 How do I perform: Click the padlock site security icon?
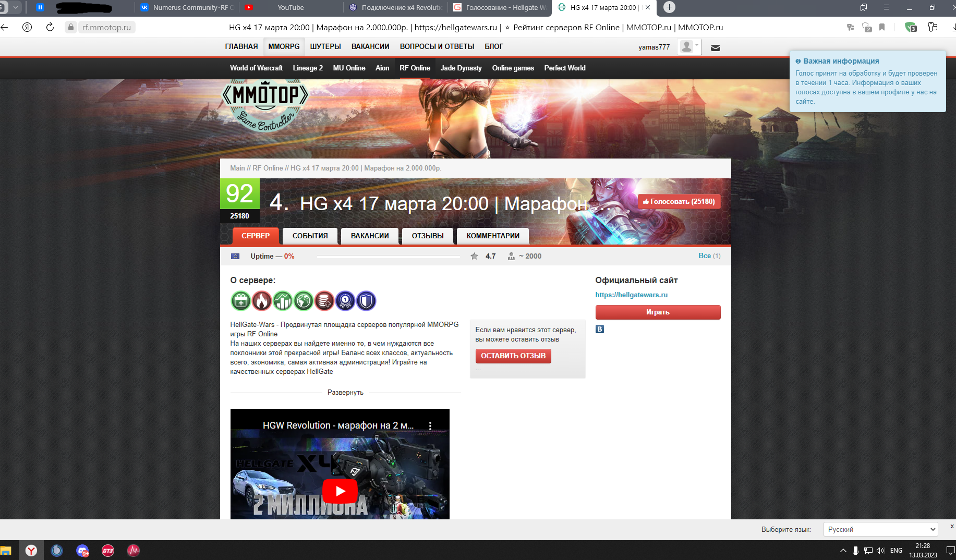[x=71, y=27]
